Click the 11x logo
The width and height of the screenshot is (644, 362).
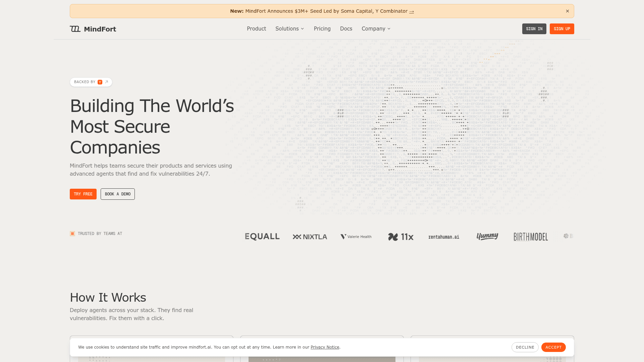pyautogui.click(x=401, y=237)
